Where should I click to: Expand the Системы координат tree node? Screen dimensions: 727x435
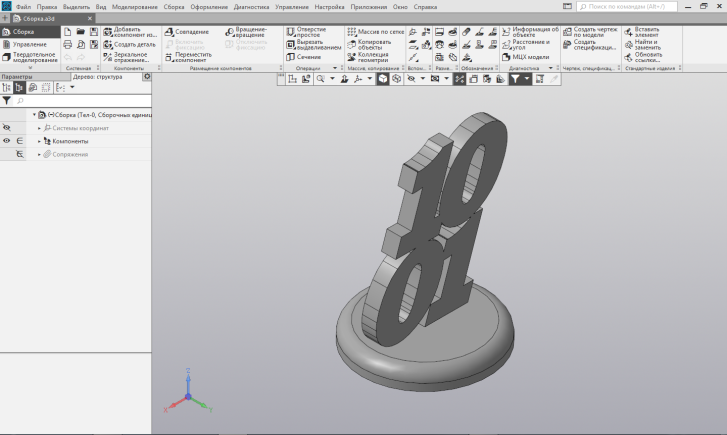pyautogui.click(x=39, y=128)
